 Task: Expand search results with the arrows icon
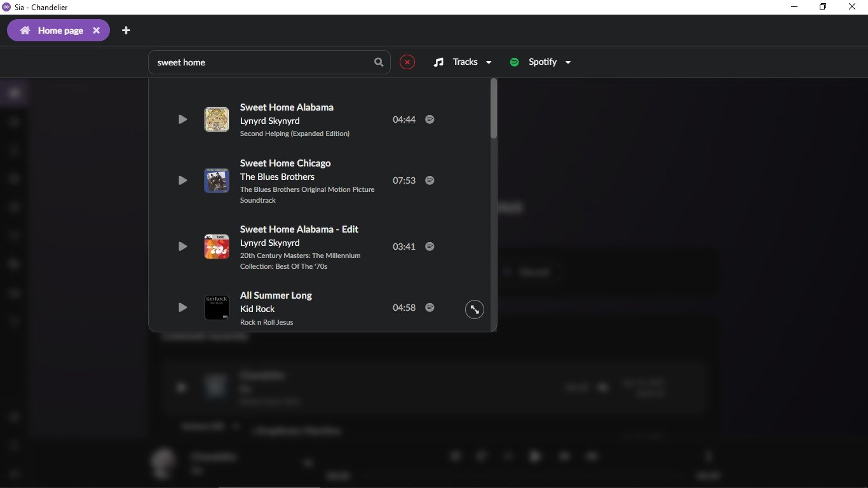[475, 309]
